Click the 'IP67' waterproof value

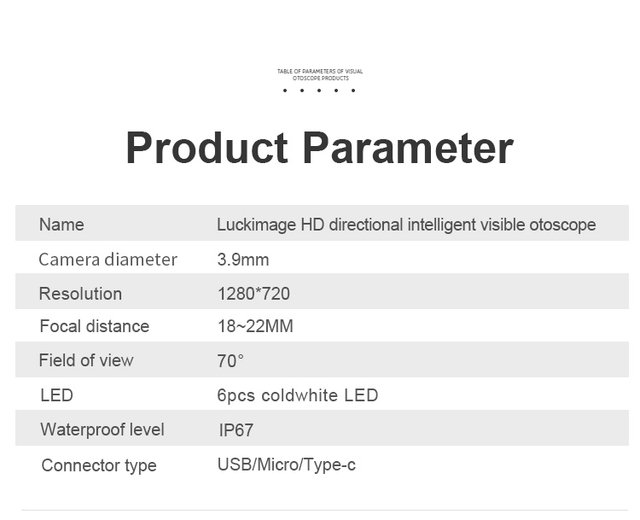pyautogui.click(x=236, y=431)
